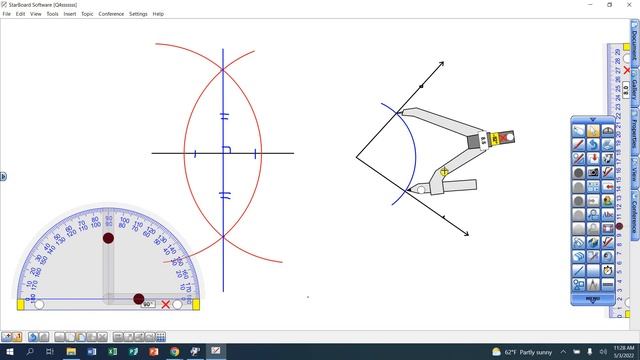Click the layered pages icon above the line tool
Image resolution: width=640 pixels, height=360 pixels.
coord(578,256)
